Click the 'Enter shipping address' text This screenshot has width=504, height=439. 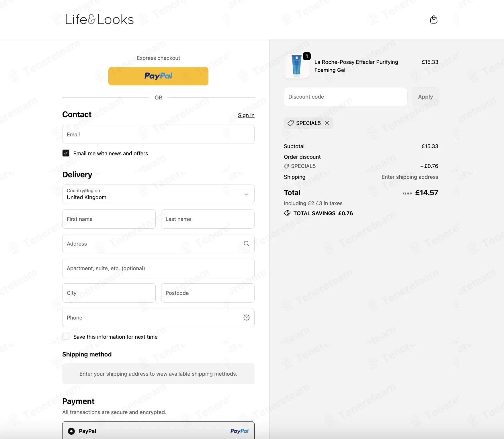[410, 177]
